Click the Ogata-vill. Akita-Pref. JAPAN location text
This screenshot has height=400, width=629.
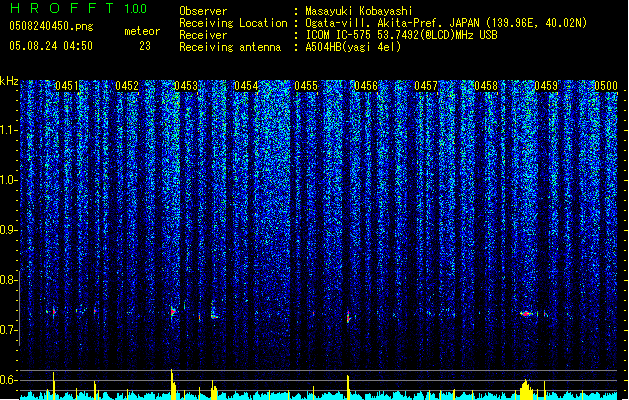tap(446, 23)
